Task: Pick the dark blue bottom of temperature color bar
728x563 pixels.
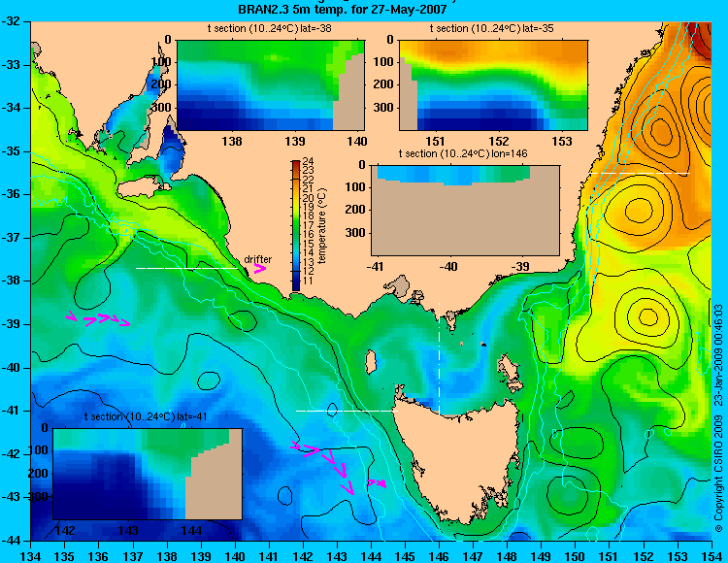Action: click(x=296, y=284)
